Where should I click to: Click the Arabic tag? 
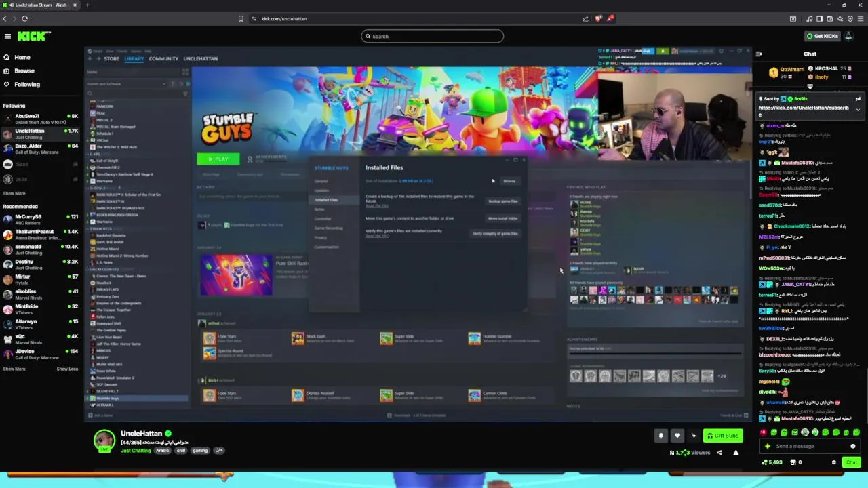click(x=162, y=451)
